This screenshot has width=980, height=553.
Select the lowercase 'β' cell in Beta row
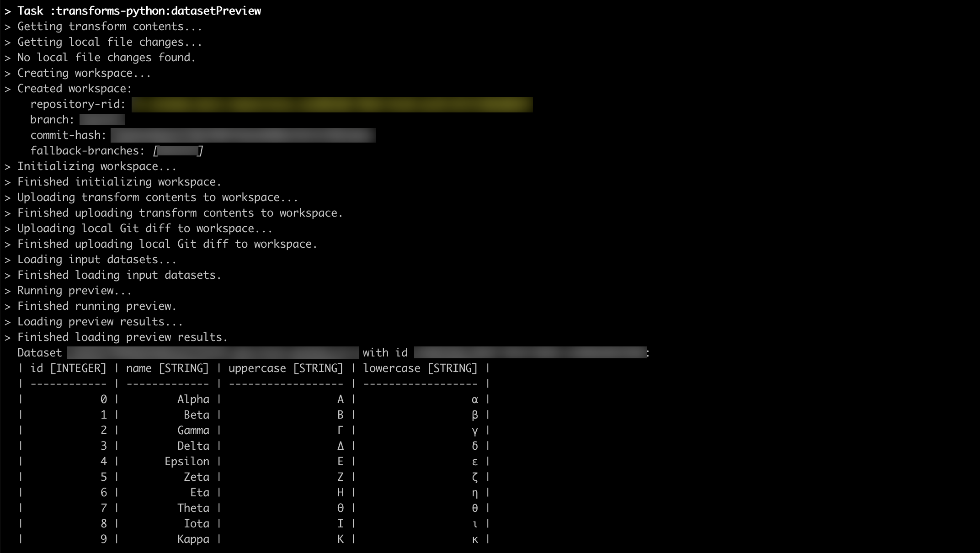pyautogui.click(x=474, y=415)
